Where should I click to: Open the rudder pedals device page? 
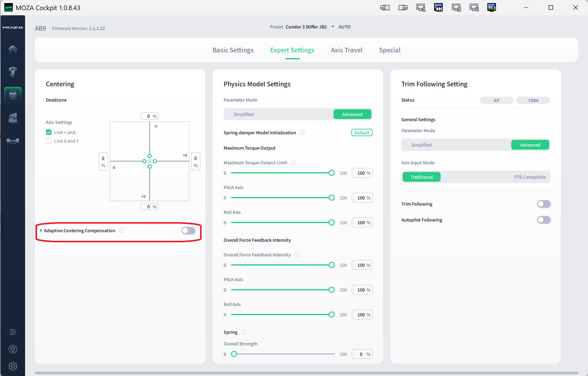[13, 141]
